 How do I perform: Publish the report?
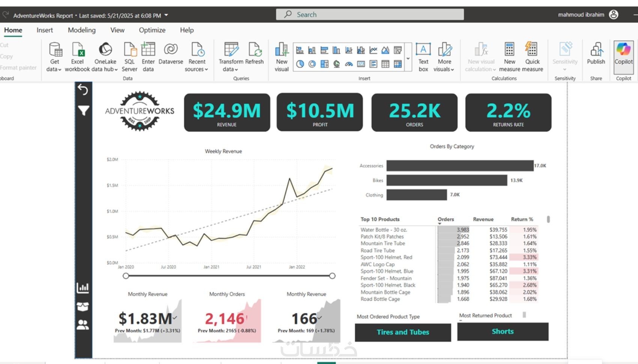596,53
